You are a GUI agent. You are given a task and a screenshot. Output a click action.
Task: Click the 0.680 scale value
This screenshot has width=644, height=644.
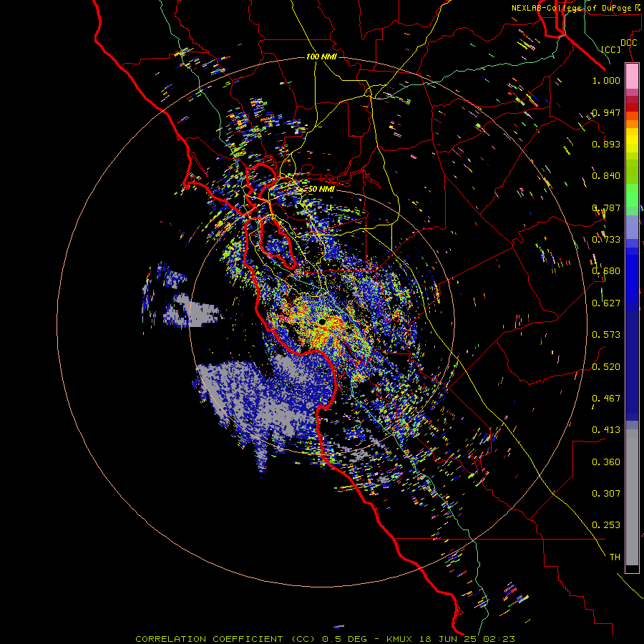(x=606, y=271)
